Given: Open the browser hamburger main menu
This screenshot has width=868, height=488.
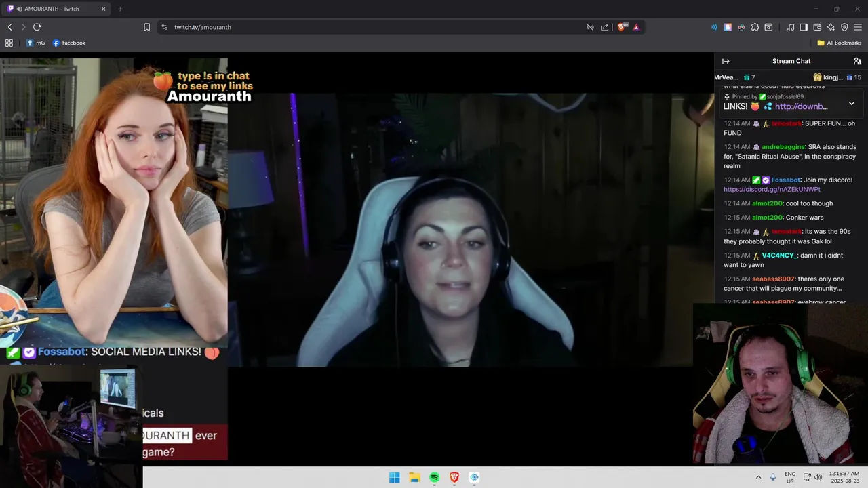Looking at the screenshot, I should (858, 27).
